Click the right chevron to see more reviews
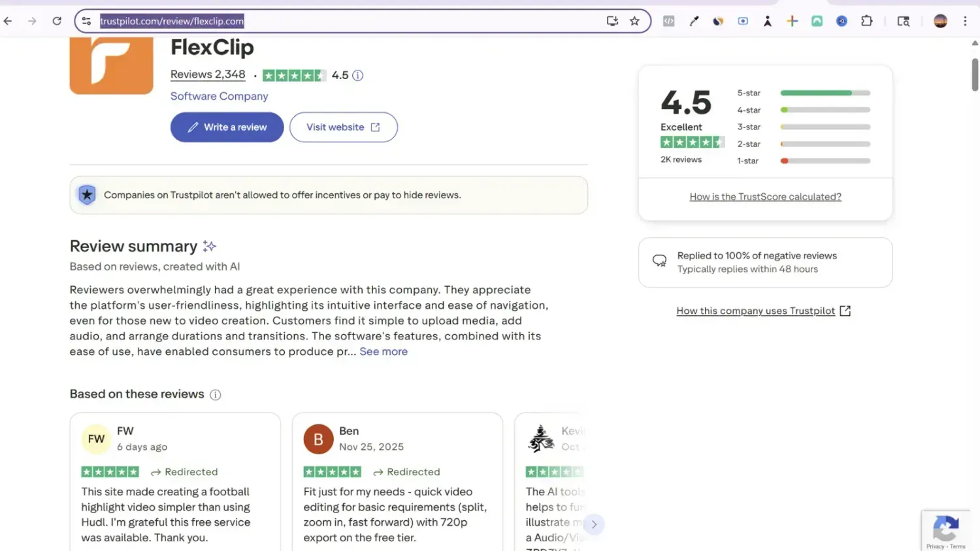The image size is (980, 551). pos(594,524)
